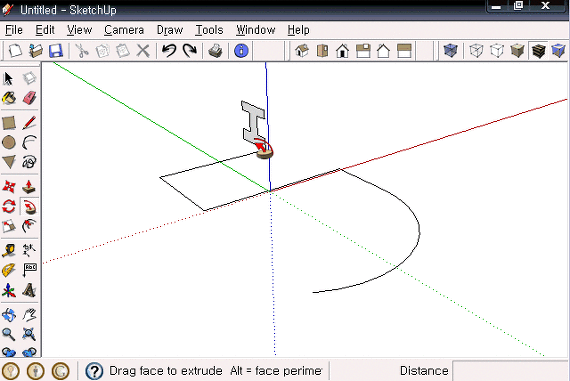Open Model Info via blue info icon
The width and height of the screenshot is (570, 381).
coord(241,51)
